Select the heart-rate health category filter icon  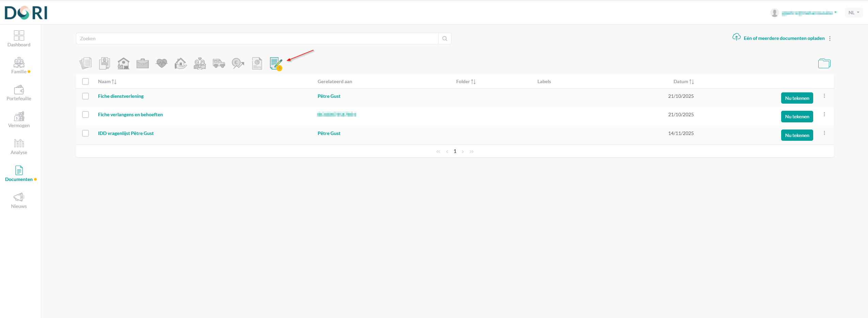point(162,63)
